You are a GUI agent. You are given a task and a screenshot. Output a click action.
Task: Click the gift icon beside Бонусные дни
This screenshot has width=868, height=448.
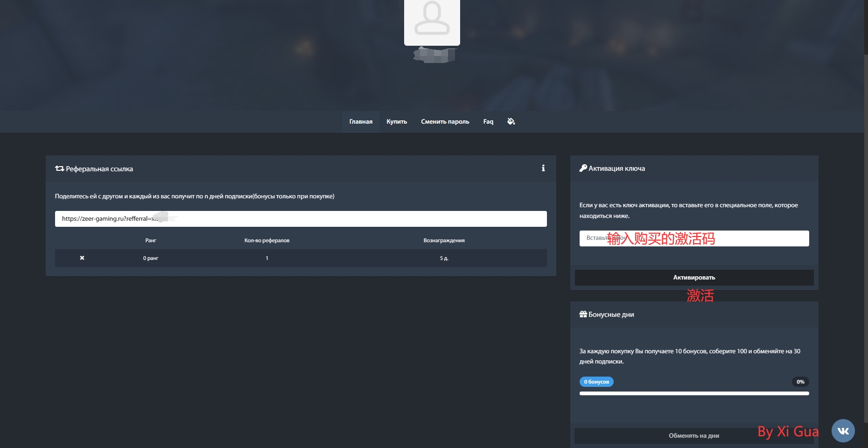pyautogui.click(x=583, y=315)
